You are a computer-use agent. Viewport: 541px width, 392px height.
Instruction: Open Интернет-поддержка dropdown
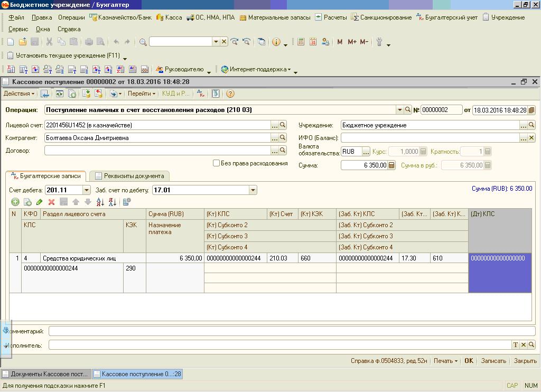click(256, 69)
